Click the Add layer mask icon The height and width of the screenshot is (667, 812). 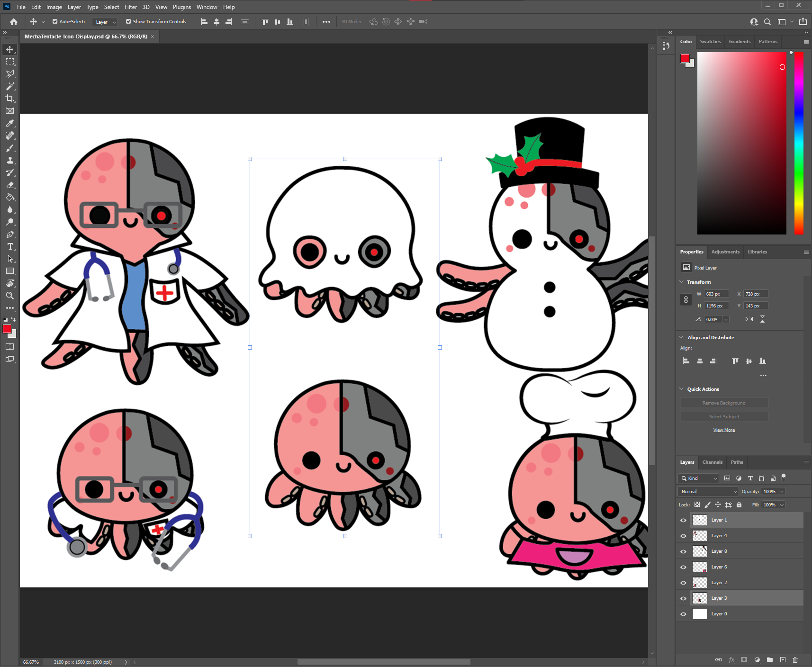coord(744,659)
